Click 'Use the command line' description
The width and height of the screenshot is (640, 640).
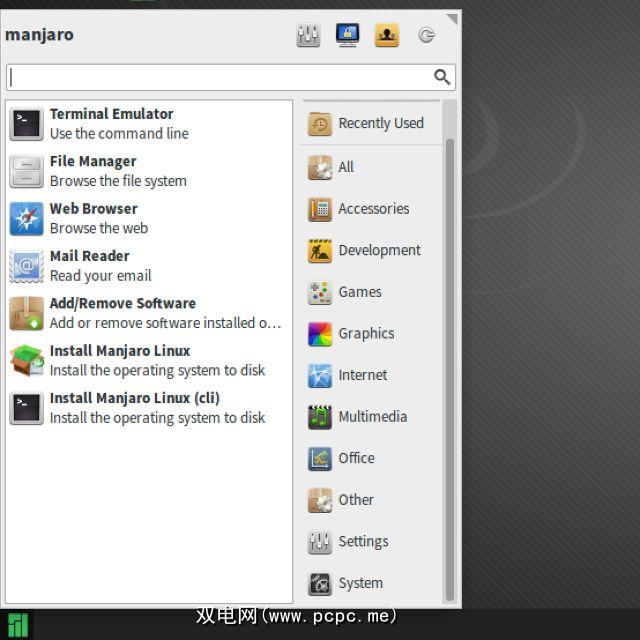120,133
